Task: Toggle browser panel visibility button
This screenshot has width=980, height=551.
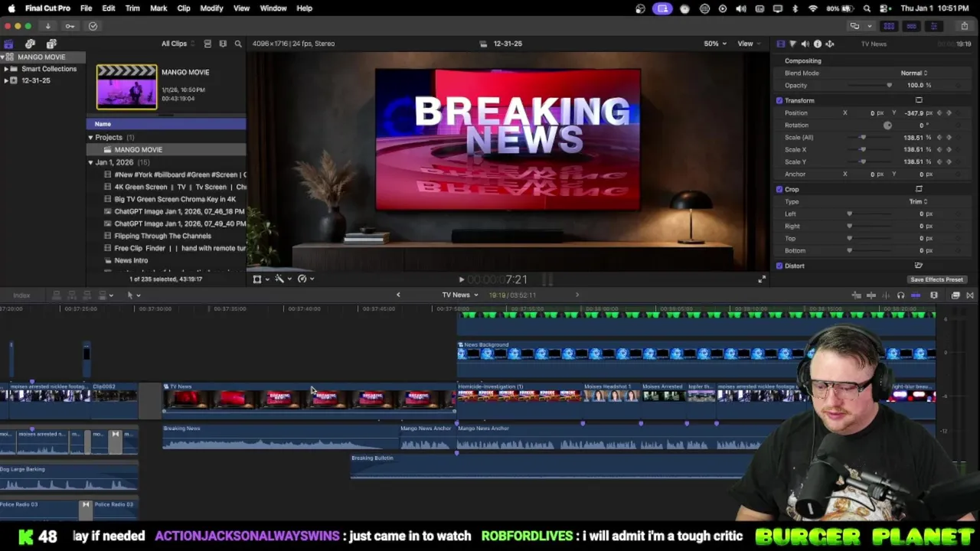Action: pos(889,26)
